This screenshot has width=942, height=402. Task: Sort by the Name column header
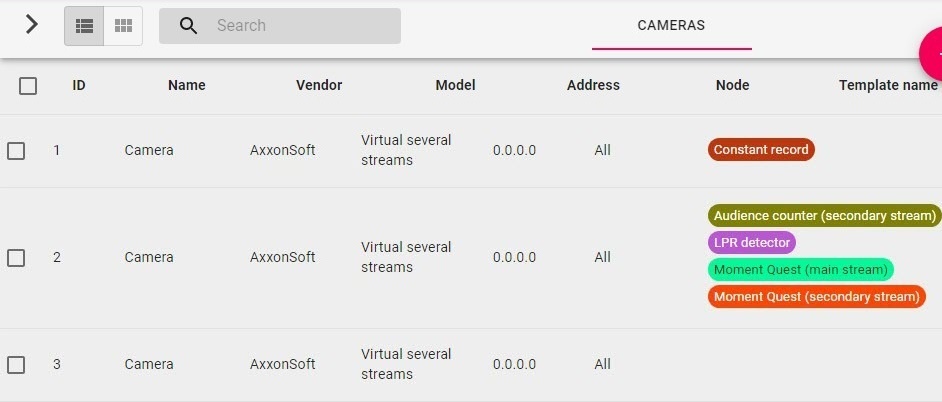point(187,86)
